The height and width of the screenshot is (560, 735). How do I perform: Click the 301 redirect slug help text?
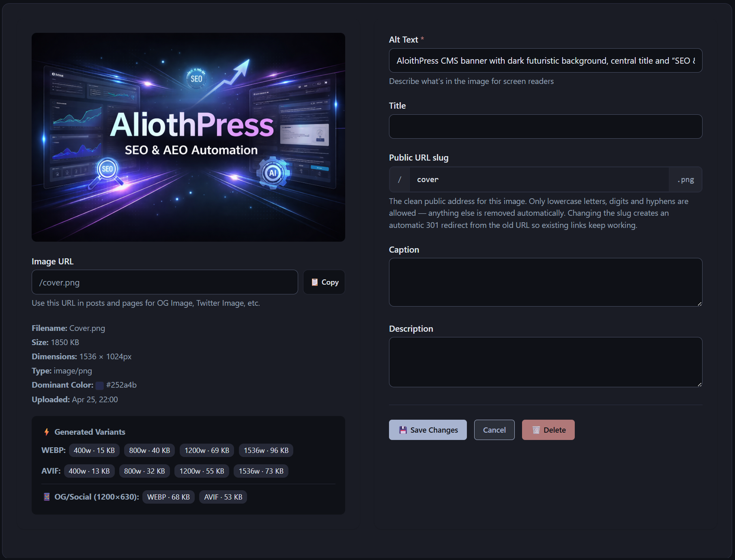[x=539, y=213]
